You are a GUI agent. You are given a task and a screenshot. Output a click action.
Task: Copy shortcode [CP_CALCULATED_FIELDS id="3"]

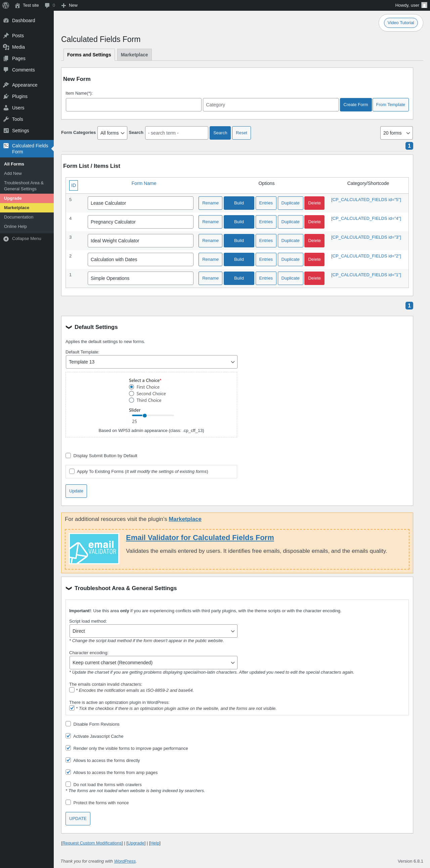tap(366, 238)
